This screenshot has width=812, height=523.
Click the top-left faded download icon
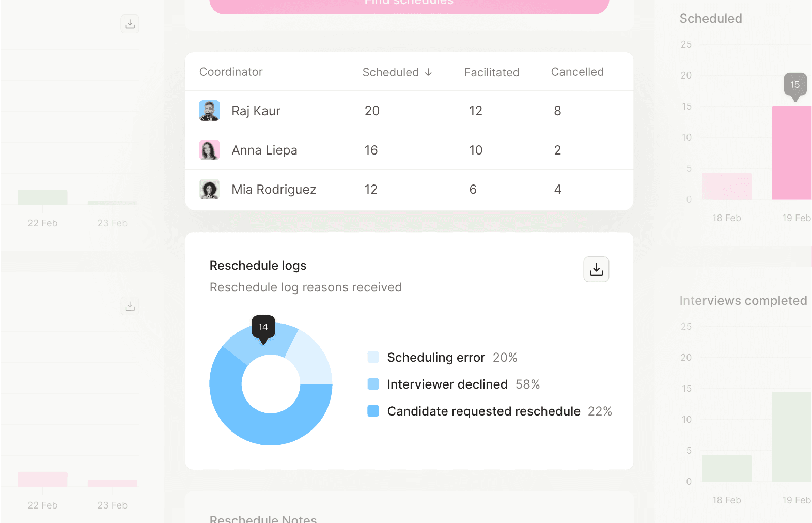(130, 24)
